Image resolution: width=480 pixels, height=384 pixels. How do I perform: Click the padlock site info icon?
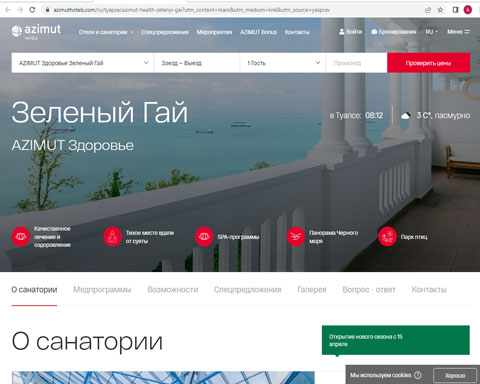(48, 10)
